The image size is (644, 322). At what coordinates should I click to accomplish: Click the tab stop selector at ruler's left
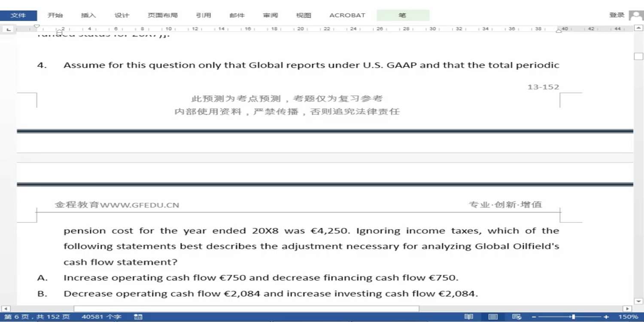pyautogui.click(x=9, y=29)
